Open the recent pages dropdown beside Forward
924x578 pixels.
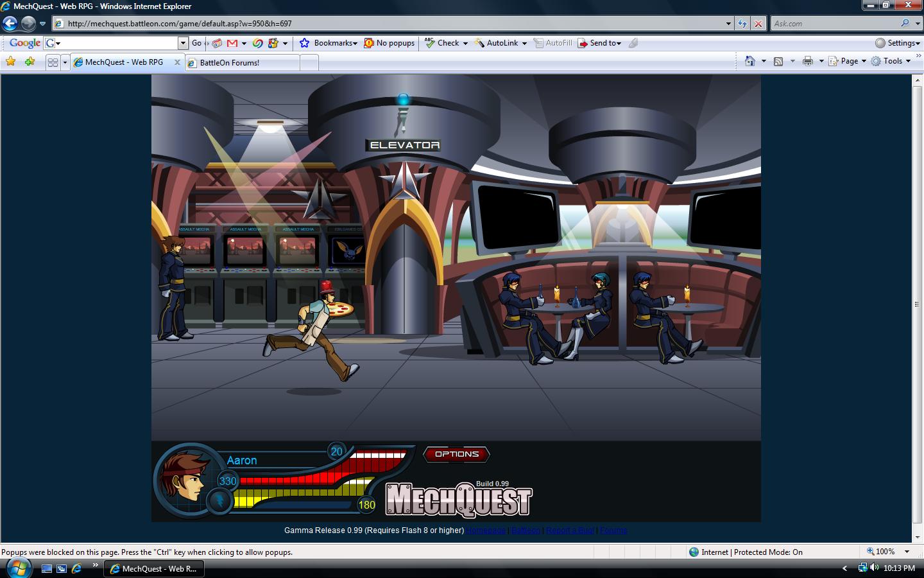(42, 24)
